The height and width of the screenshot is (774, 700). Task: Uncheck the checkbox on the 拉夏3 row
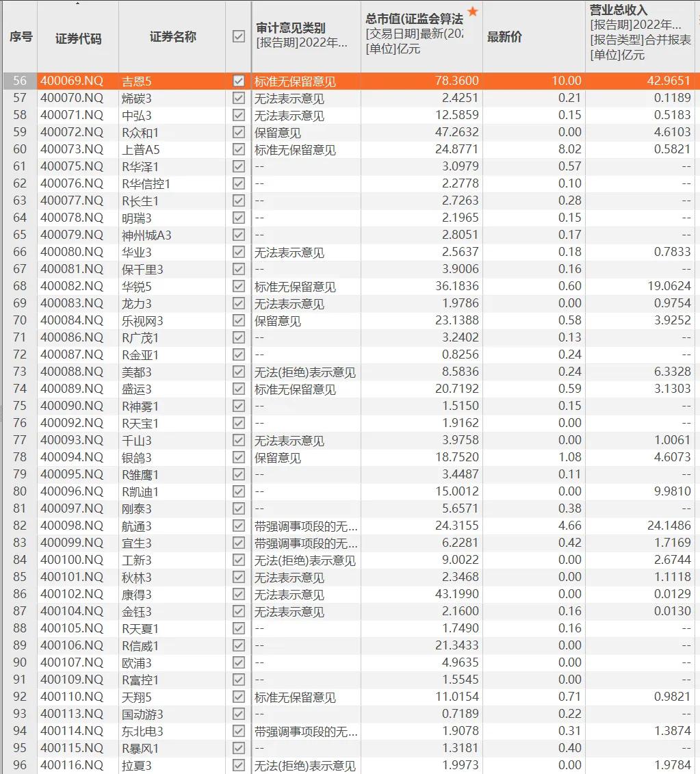point(237,765)
